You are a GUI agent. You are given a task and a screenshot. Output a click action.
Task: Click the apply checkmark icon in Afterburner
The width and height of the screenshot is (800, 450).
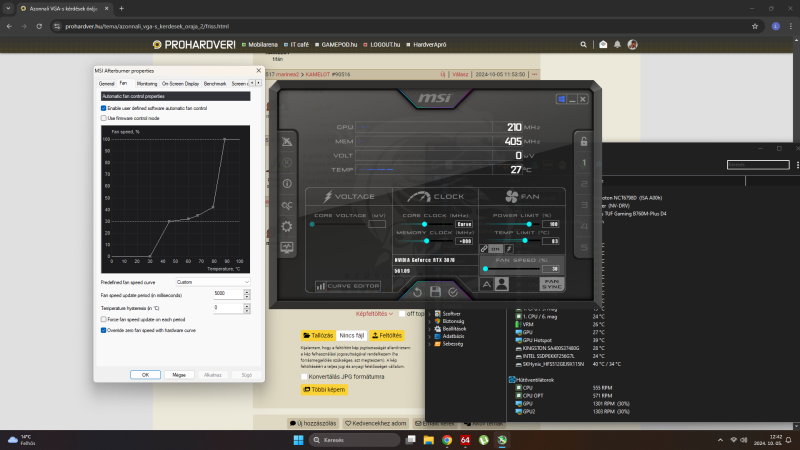[453, 292]
